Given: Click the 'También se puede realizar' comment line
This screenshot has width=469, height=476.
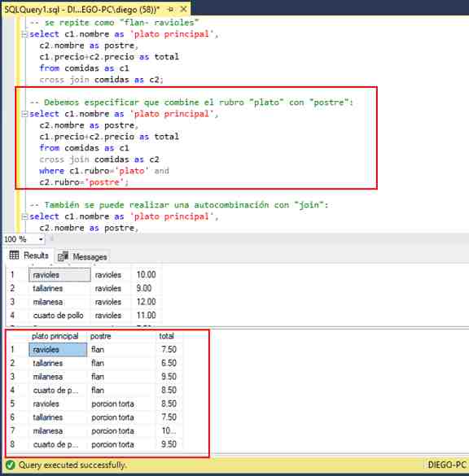Looking at the screenshot, I should pos(179,205).
